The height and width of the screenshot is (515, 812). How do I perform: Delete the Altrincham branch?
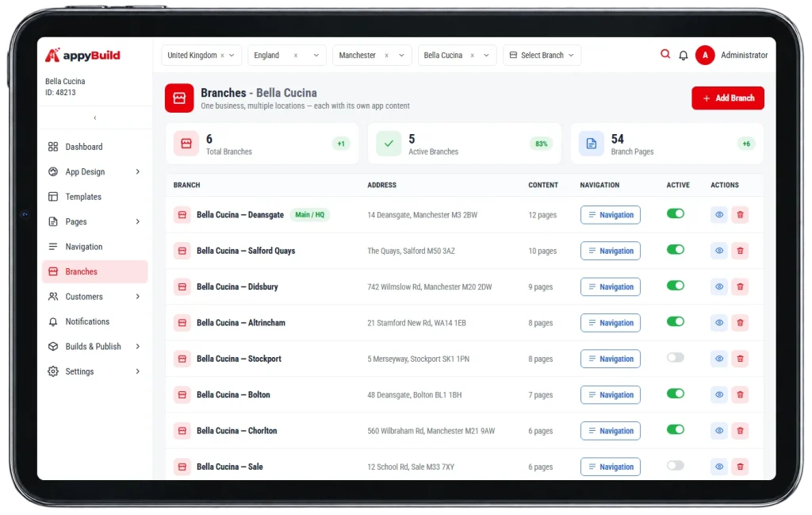pyautogui.click(x=740, y=323)
